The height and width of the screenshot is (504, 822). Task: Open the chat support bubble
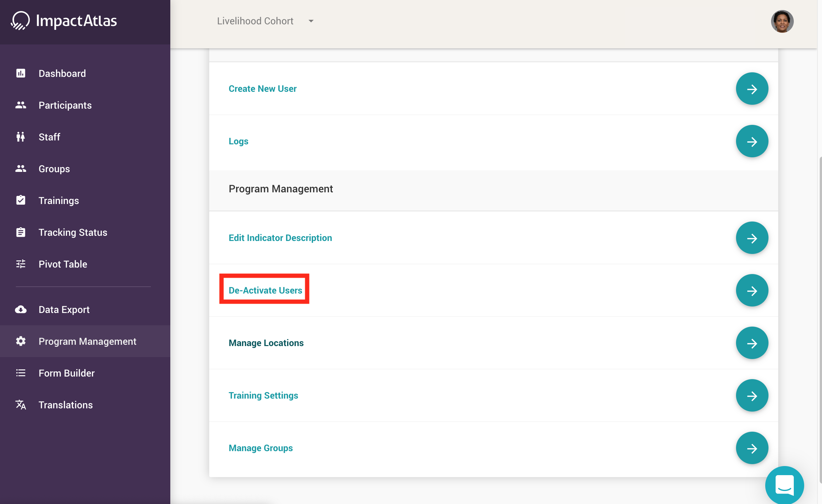coord(784,485)
